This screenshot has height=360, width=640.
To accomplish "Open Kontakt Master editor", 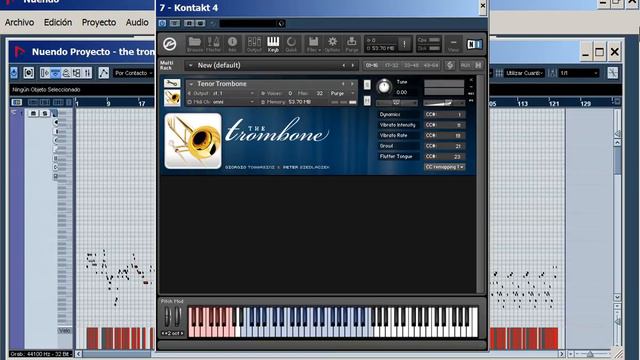I will (x=213, y=44).
